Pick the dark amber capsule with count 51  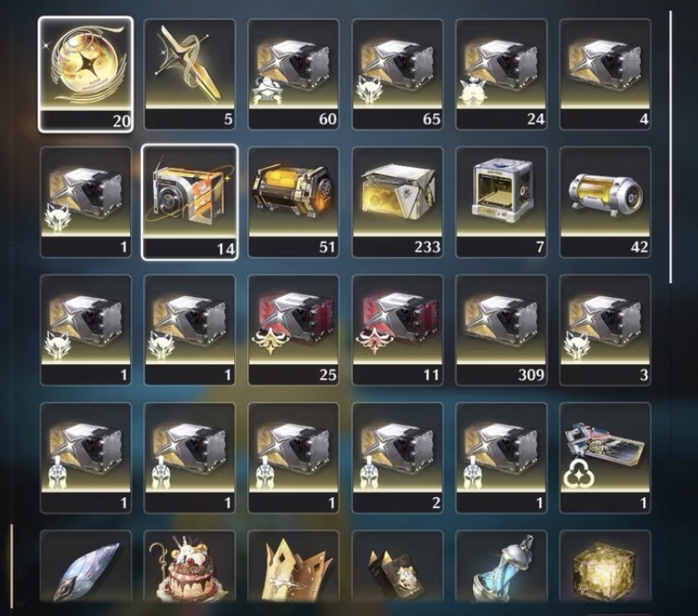[293, 202]
